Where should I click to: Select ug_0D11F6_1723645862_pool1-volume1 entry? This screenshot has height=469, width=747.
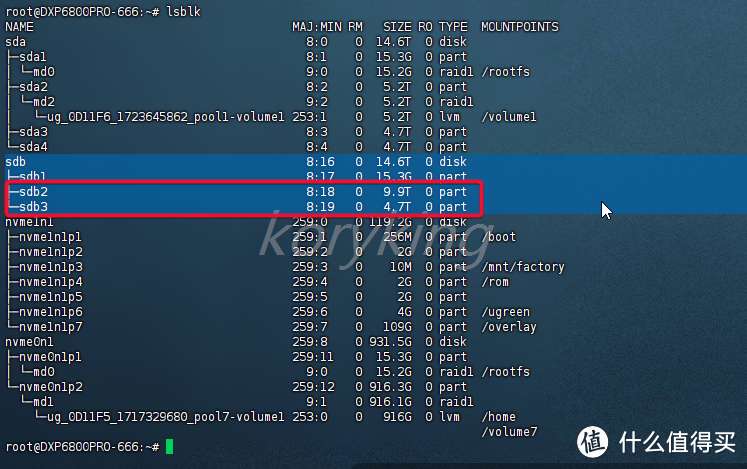point(165,117)
